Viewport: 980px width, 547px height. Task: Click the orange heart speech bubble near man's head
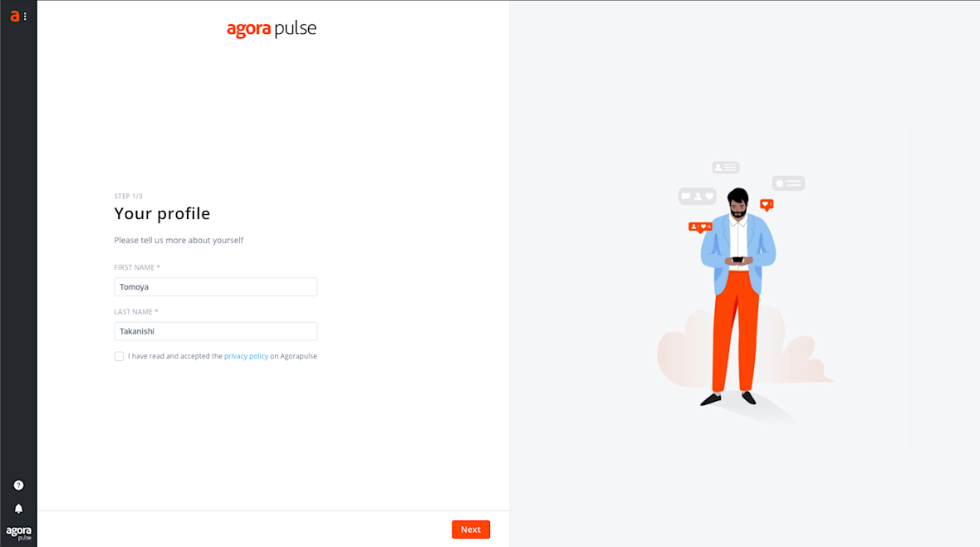(767, 205)
